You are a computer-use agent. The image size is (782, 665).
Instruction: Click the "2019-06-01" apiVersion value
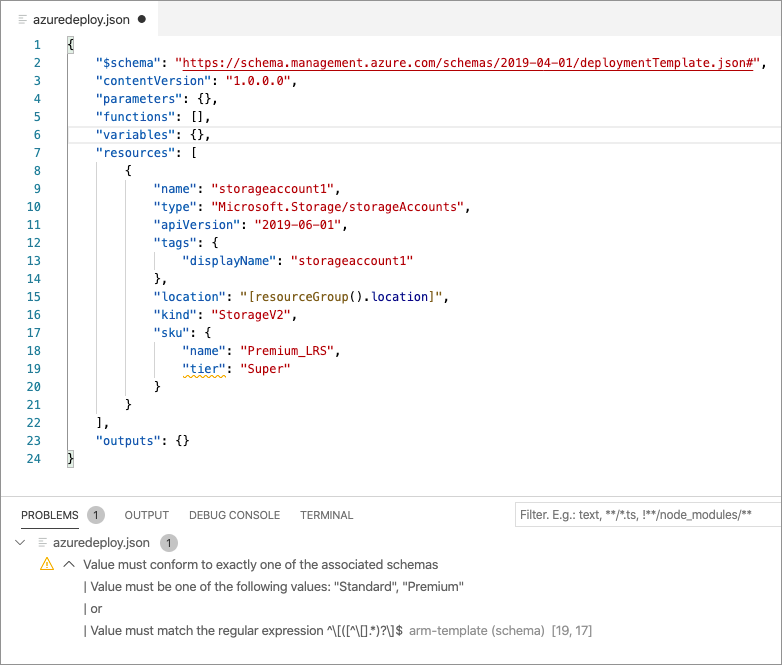[298, 225]
